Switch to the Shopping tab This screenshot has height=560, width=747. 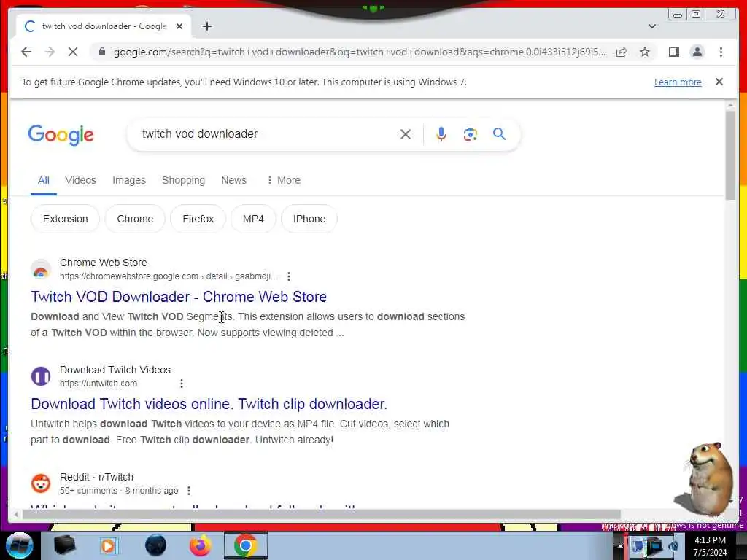pyautogui.click(x=183, y=181)
